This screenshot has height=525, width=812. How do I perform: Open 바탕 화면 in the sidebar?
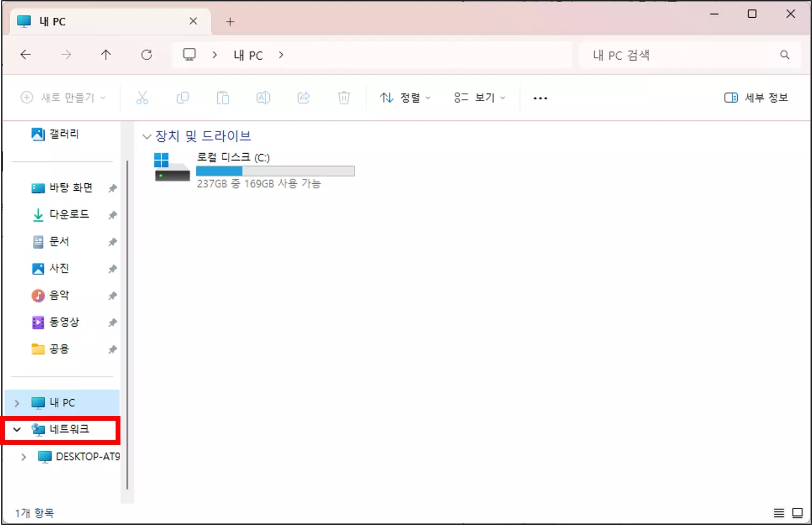click(x=62, y=188)
